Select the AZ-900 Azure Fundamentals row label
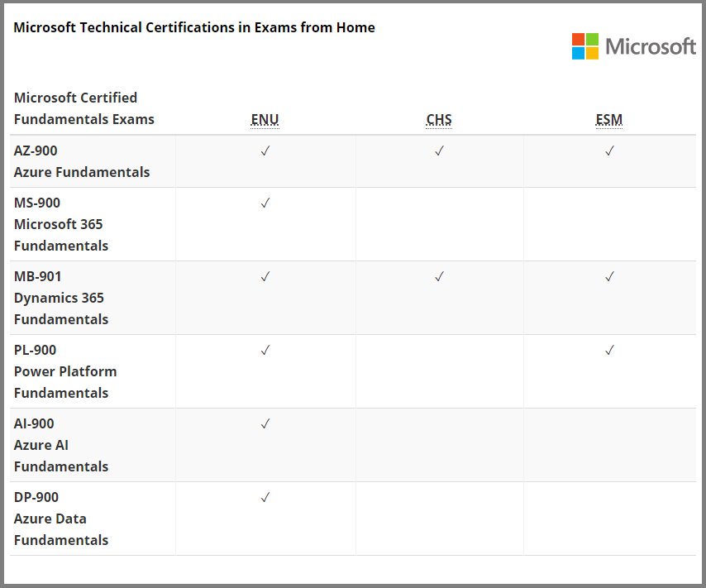Viewport: 706px width, 588px height. [x=82, y=161]
